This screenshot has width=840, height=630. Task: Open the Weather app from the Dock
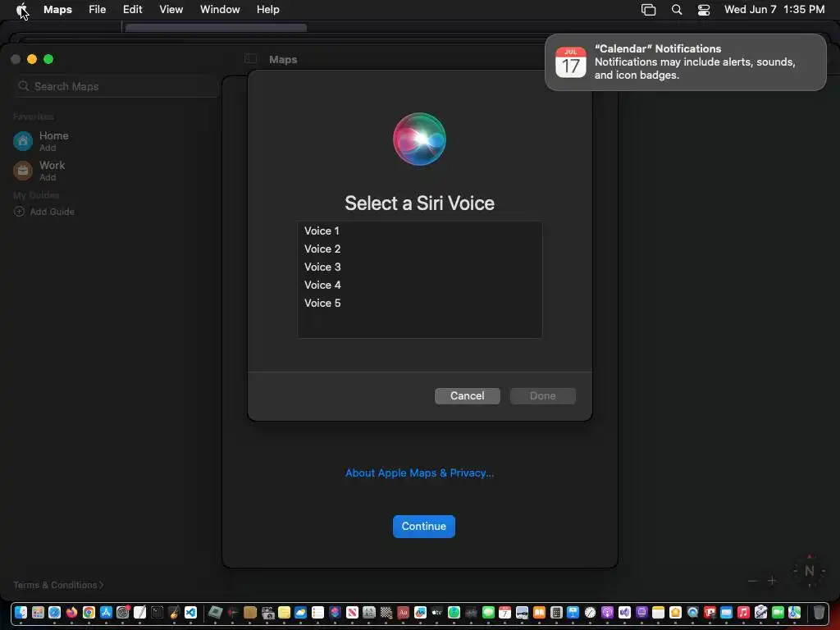(x=300, y=612)
